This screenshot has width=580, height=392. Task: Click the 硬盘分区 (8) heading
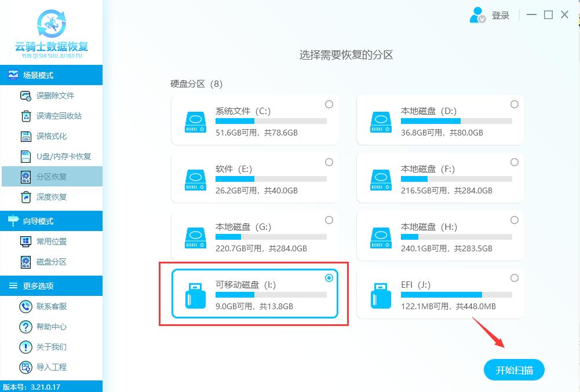[196, 84]
